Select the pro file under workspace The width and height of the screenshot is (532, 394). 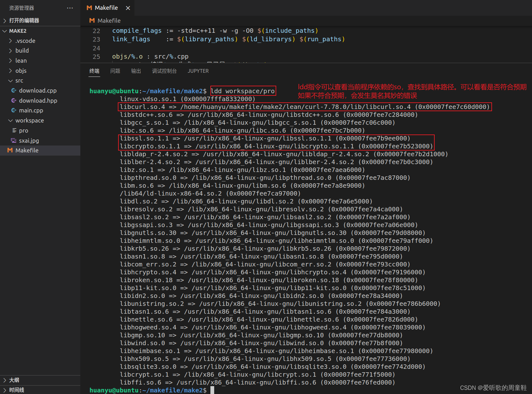[40, 130]
